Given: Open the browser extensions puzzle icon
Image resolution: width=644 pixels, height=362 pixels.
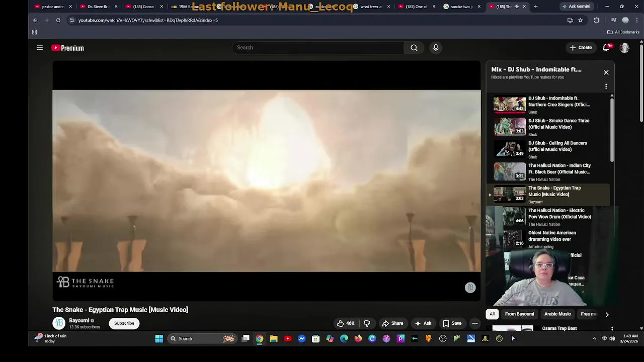Looking at the screenshot, I should [x=597, y=20].
